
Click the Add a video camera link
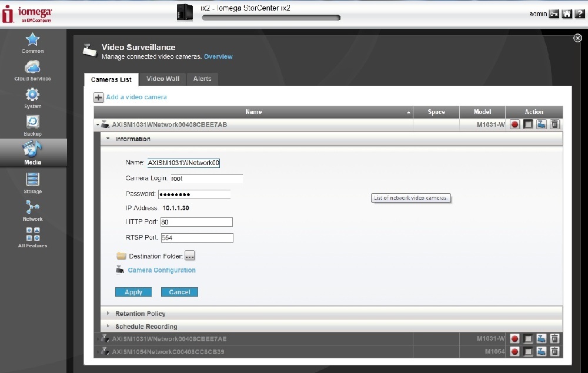click(136, 97)
